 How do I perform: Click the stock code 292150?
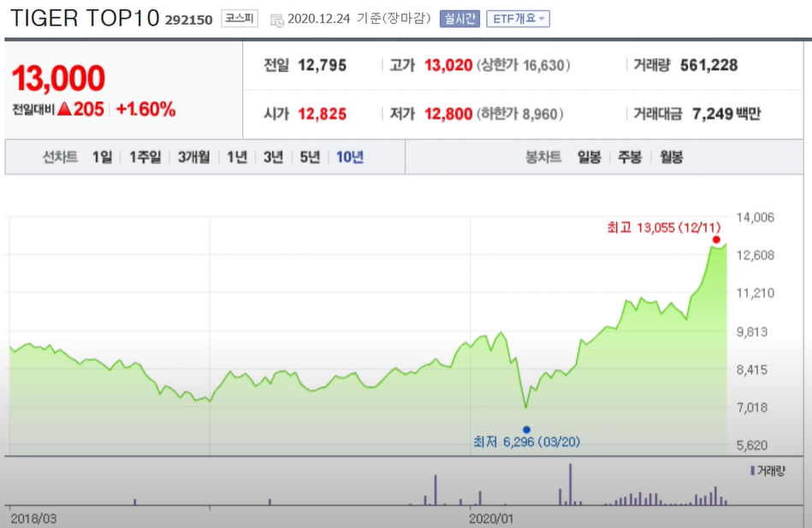click(188, 21)
